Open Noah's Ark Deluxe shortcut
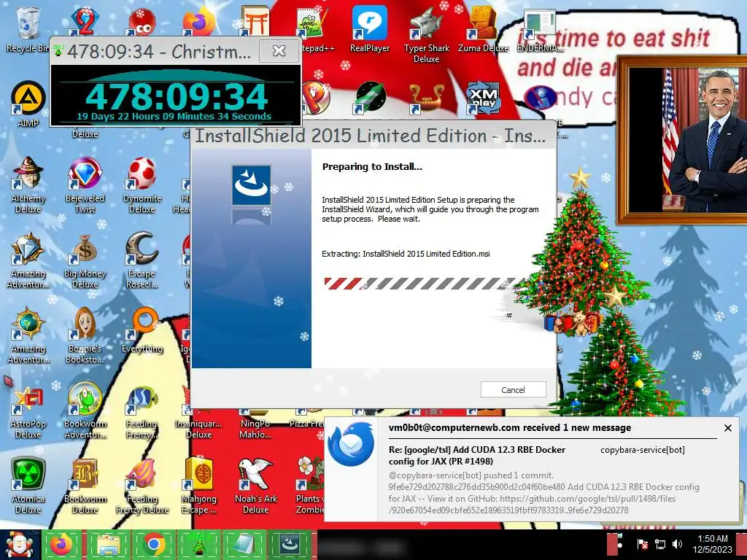Viewport: 747px width, 560px height. (256, 486)
